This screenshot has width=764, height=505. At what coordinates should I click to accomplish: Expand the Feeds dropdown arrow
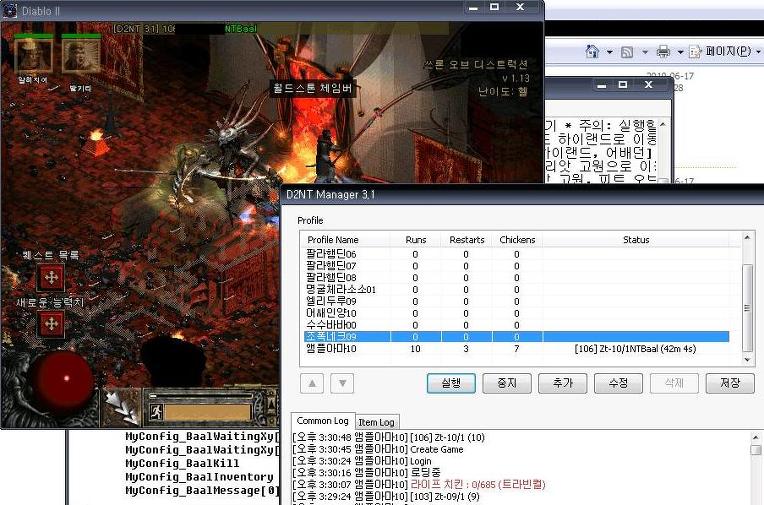(645, 51)
